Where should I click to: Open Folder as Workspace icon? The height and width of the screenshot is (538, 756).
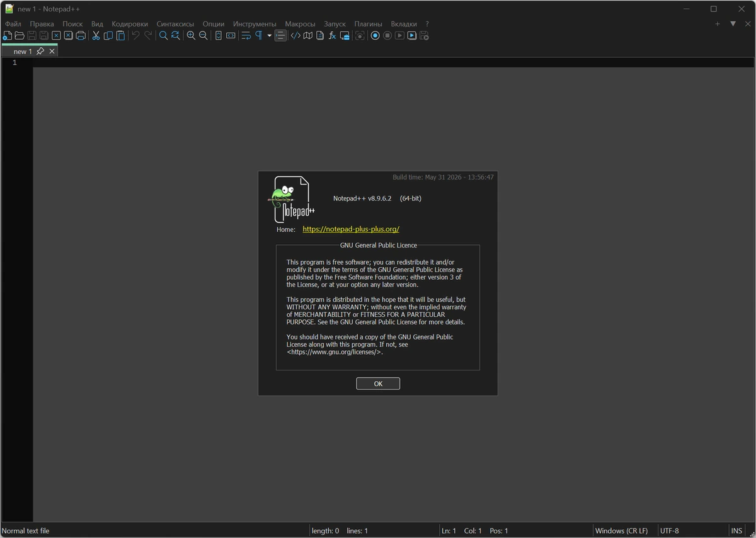(345, 36)
